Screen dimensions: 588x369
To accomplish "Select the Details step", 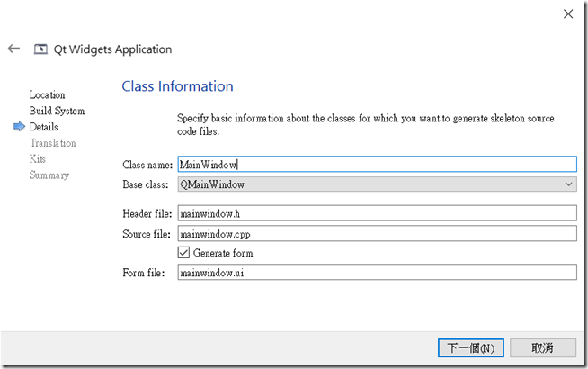I will pos(43,127).
